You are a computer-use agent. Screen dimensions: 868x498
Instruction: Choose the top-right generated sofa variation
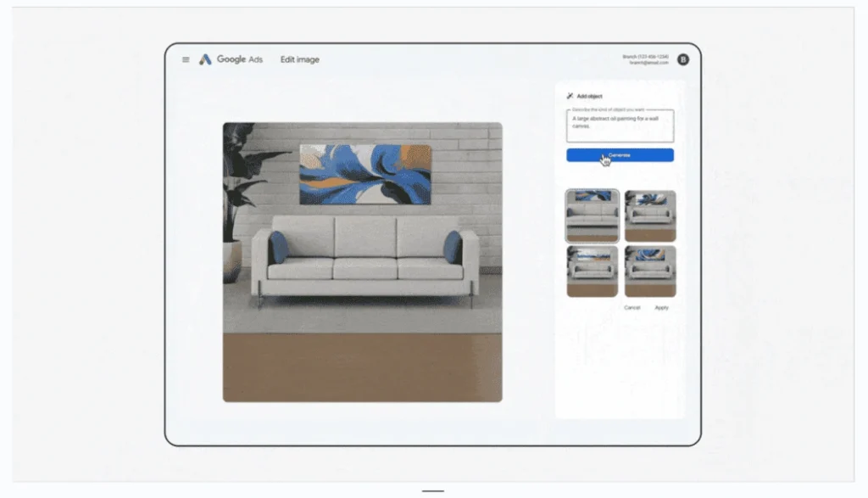[650, 215]
